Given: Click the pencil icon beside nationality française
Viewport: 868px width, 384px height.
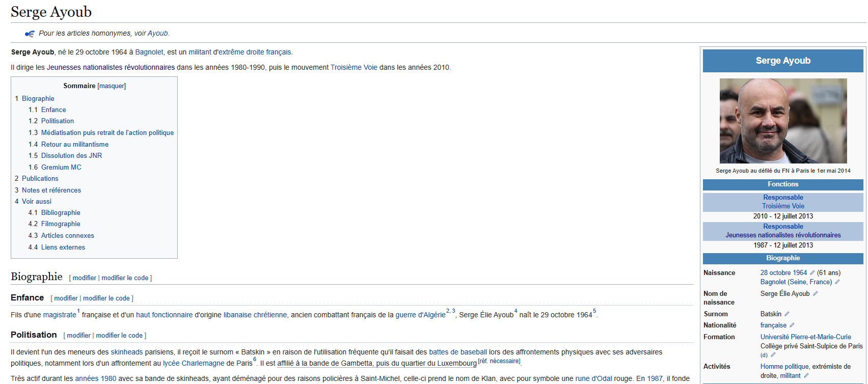Looking at the screenshot, I should coord(792,325).
